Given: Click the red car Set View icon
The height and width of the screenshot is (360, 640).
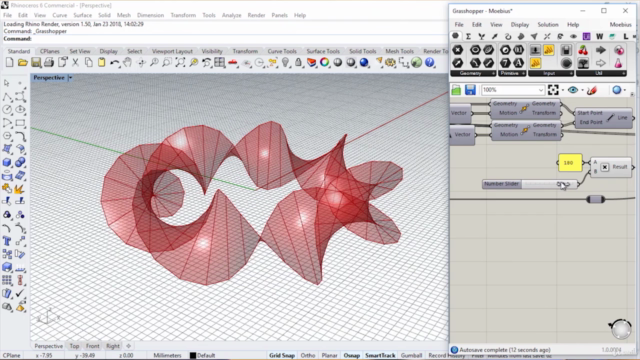Looking at the screenshot, I should 233,62.
